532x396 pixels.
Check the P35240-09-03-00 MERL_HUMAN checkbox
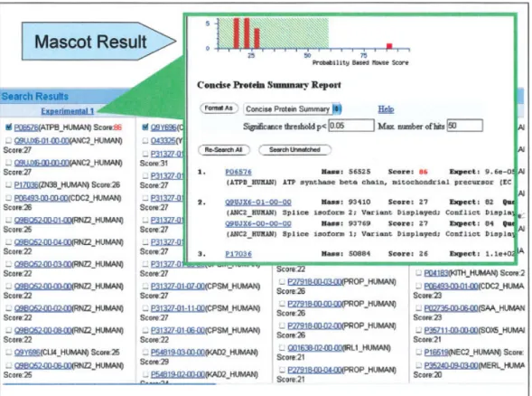point(419,365)
